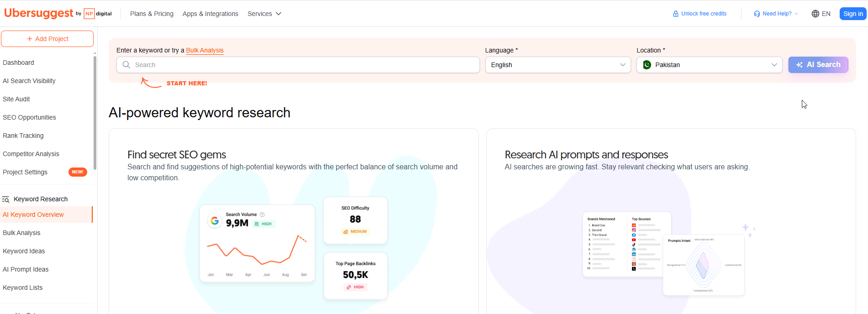868x314 pixels.
Task: Open the Language dropdown showing English
Action: pyautogui.click(x=558, y=65)
